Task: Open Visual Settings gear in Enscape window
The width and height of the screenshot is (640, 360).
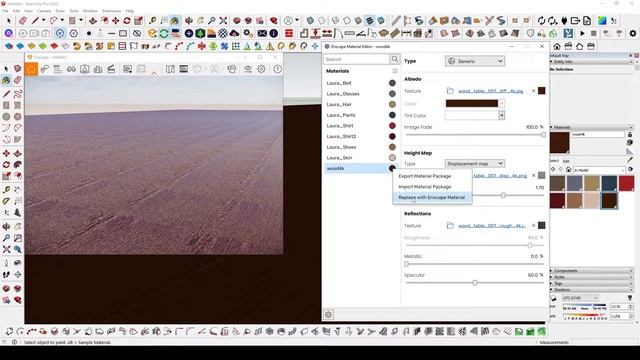Action: pos(261,69)
